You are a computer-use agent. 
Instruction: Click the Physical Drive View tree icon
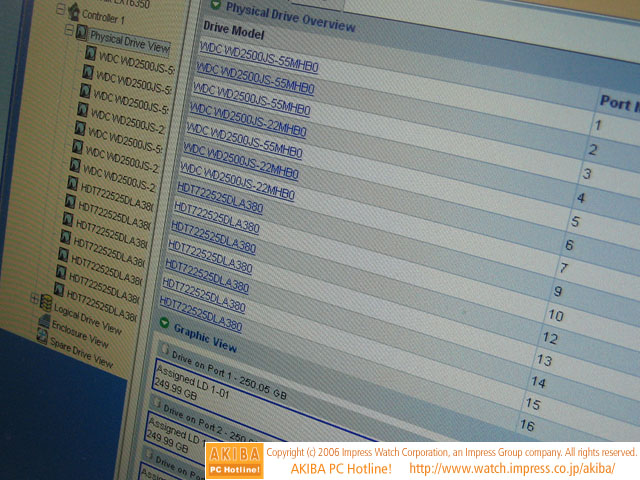point(81,32)
